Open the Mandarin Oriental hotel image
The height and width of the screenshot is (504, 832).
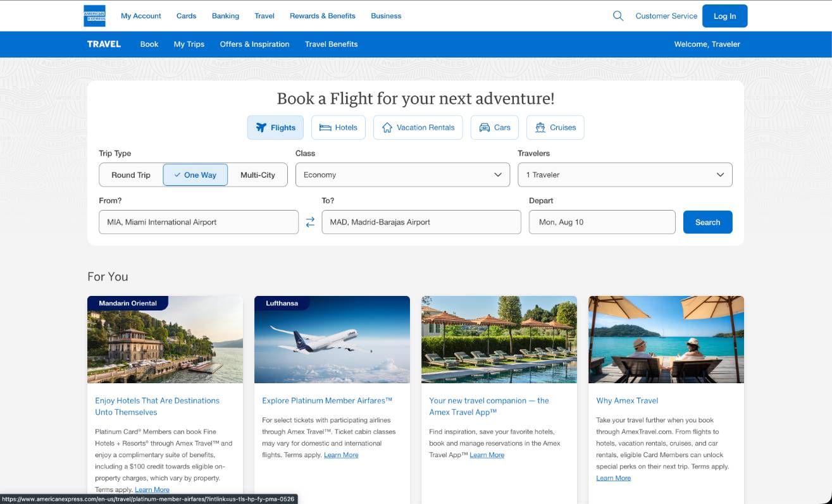tap(165, 340)
